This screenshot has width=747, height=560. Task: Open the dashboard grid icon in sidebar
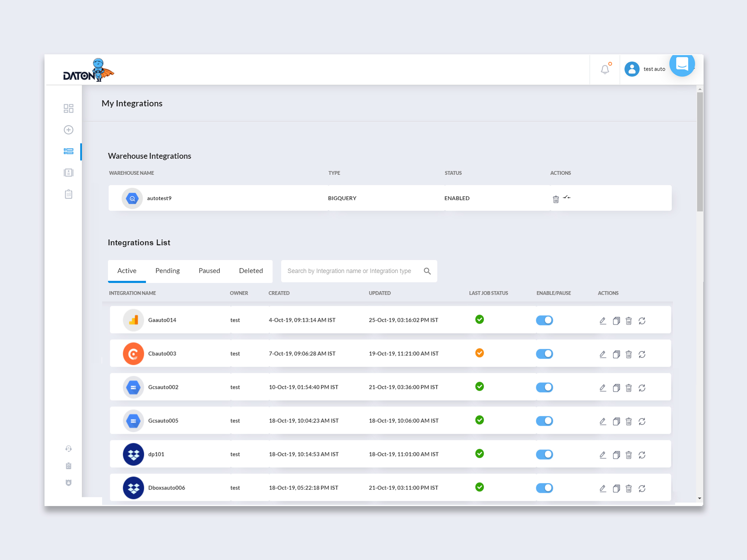click(68, 108)
